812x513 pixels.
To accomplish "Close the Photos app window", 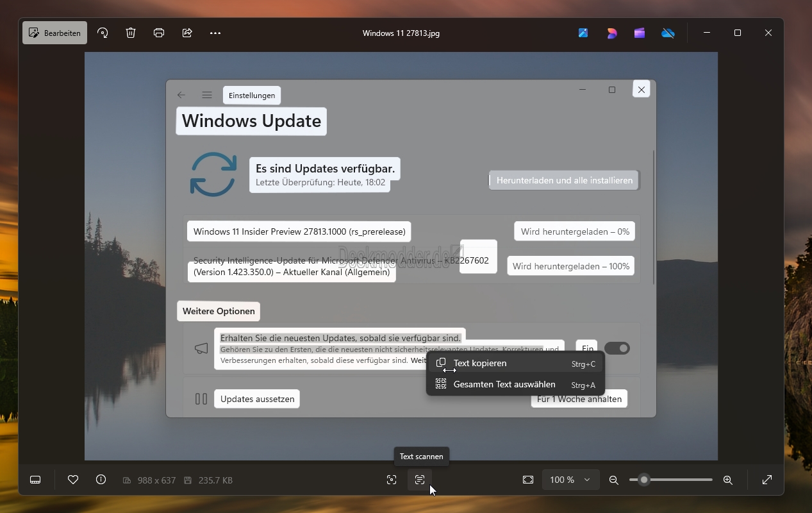I will (x=768, y=33).
